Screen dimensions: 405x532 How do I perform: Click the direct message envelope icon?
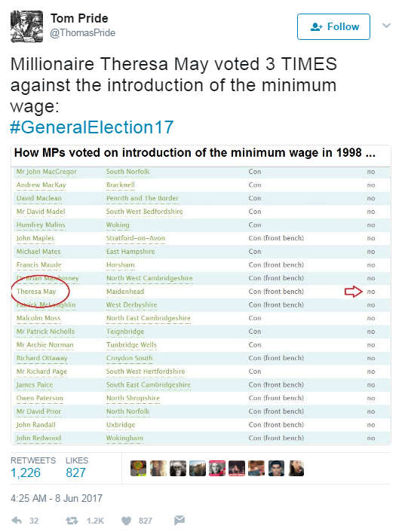pos(179,520)
